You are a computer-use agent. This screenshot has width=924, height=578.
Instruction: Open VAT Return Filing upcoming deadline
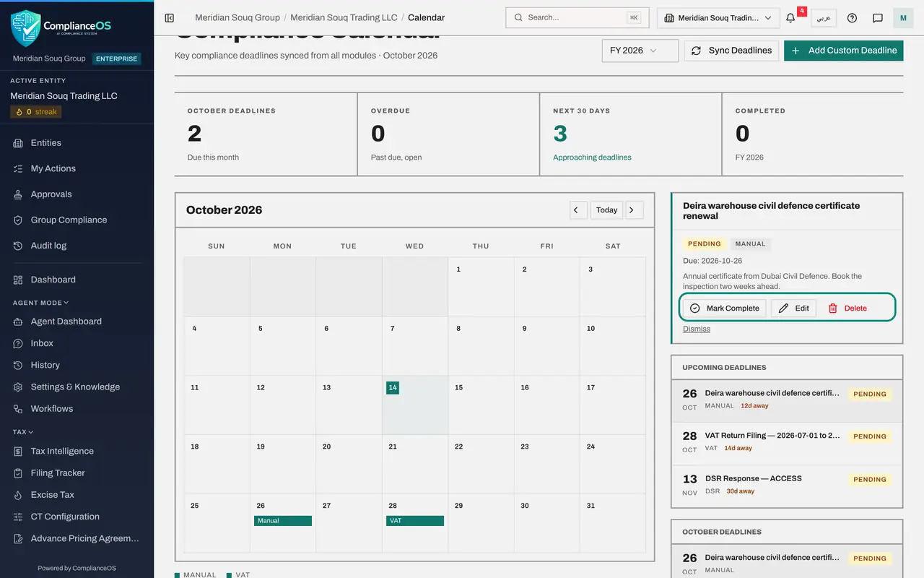pyautogui.click(x=787, y=441)
